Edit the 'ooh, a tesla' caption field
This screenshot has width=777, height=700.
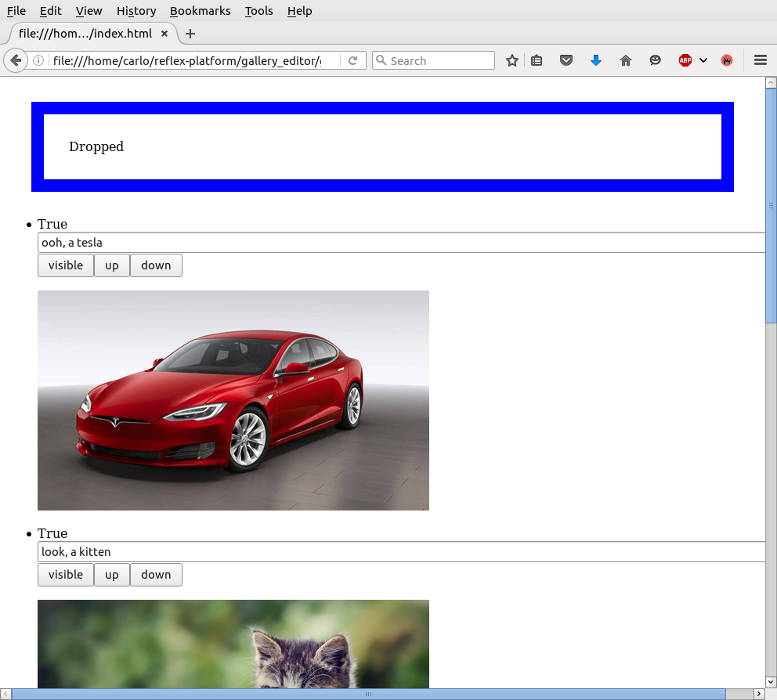click(x=401, y=242)
